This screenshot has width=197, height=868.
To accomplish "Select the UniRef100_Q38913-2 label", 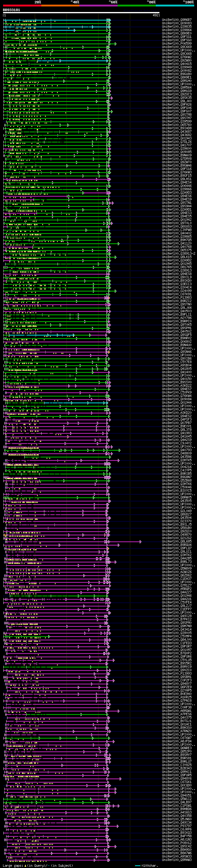I will 179,253.
